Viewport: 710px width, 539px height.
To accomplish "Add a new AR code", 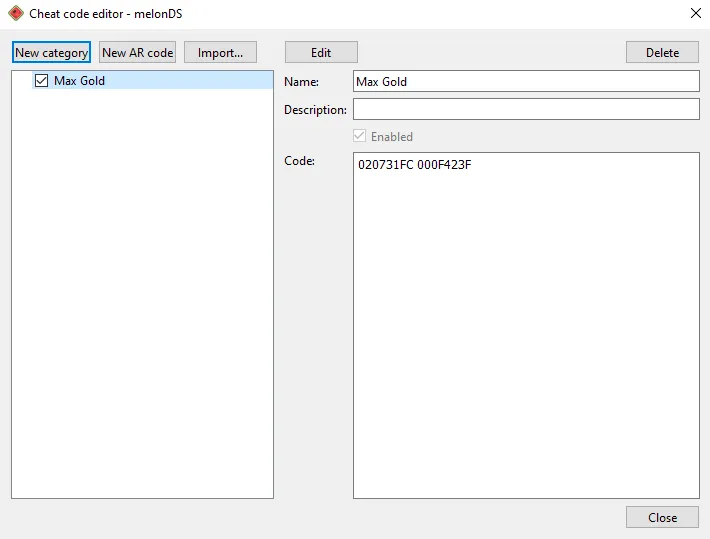I will (138, 53).
